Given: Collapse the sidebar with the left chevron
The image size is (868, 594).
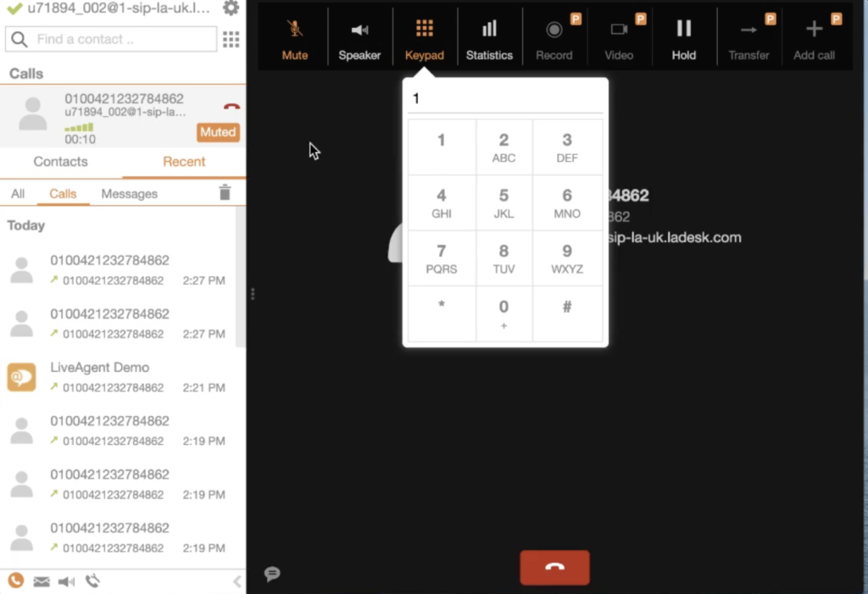Looking at the screenshot, I should tap(236, 581).
